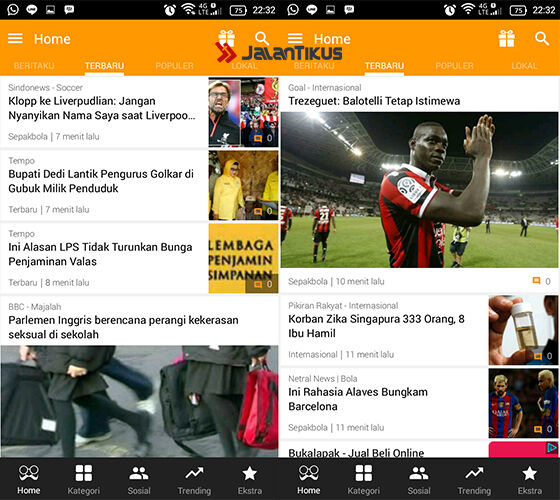Open Kategori grid icon in left bottom bar
Image resolution: width=560 pixels, height=500 pixels.
tap(84, 473)
